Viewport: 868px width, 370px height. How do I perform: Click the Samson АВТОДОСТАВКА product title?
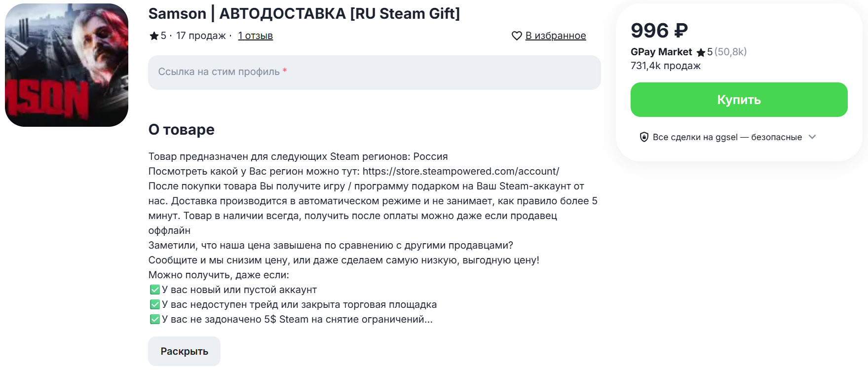pos(304,14)
